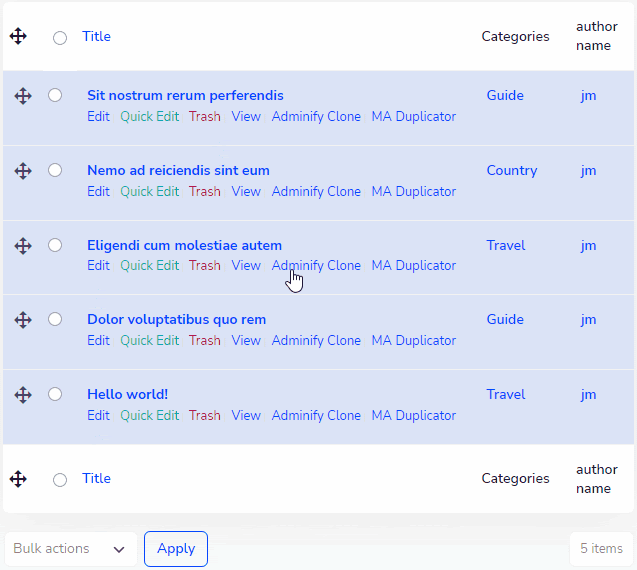Viewport: 637px width, 570px height.
Task: Trash the Dolor voluptatibus quo rem post
Action: pos(205,341)
